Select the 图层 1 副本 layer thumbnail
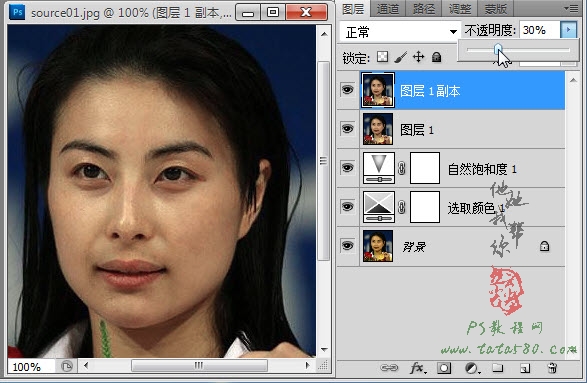587x383 pixels. (x=378, y=90)
